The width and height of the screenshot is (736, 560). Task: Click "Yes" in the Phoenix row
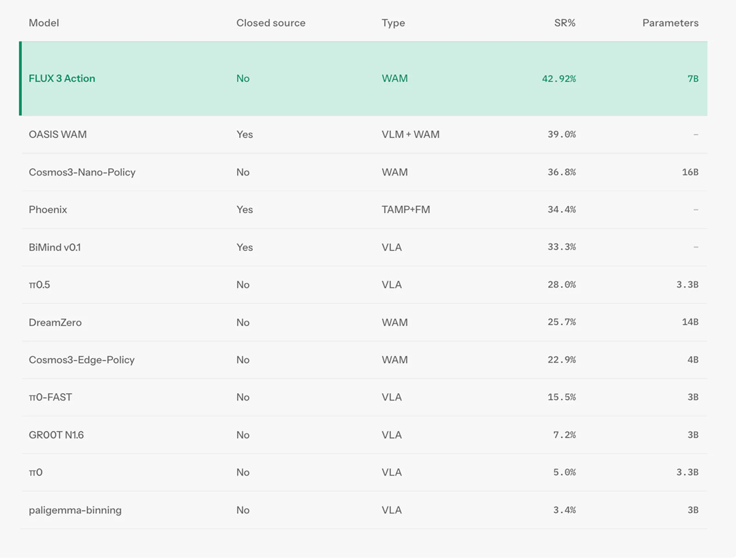245,210
